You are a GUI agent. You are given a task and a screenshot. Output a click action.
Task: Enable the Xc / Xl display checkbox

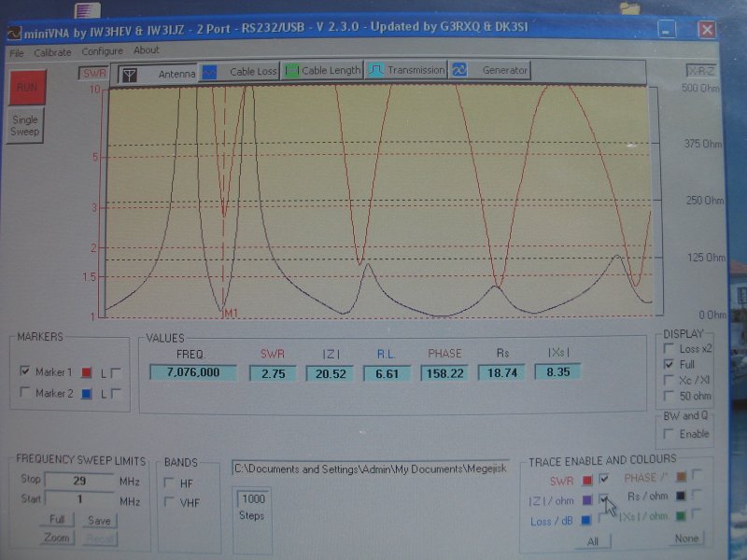point(669,380)
